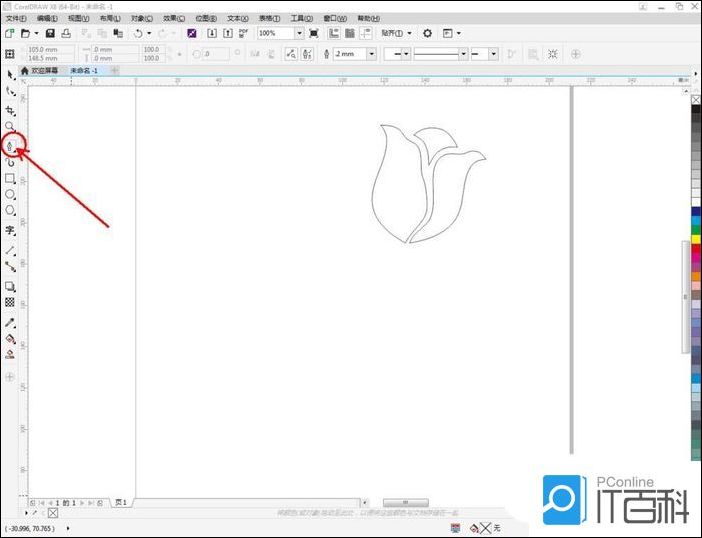This screenshot has height=538, width=702.
Task: Expand the outline width .2 mm dropdown
Action: (x=372, y=54)
